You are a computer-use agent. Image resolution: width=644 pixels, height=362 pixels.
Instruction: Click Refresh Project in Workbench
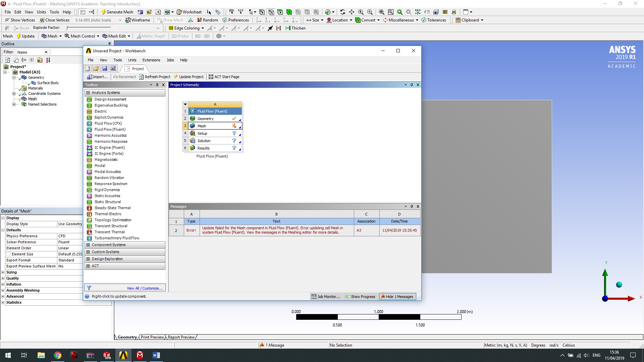(x=155, y=77)
